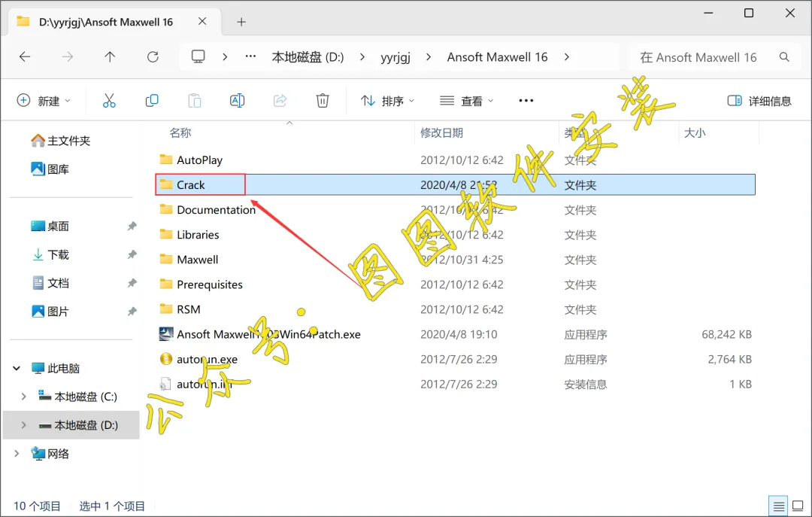Expand chevron after Ansoft Maxwell 16 breadcrumb
This screenshot has height=517, width=812.
pos(567,57)
